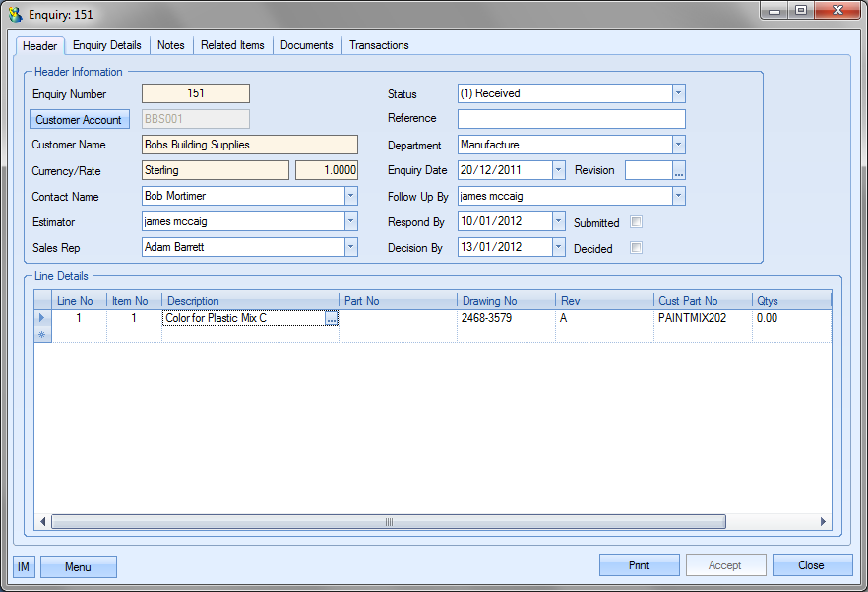Click the Enquiry window title bar icon
868x592 pixels.
16,14
